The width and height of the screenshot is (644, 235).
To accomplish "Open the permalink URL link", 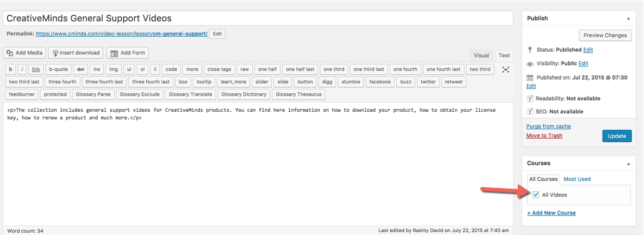I will (x=122, y=34).
